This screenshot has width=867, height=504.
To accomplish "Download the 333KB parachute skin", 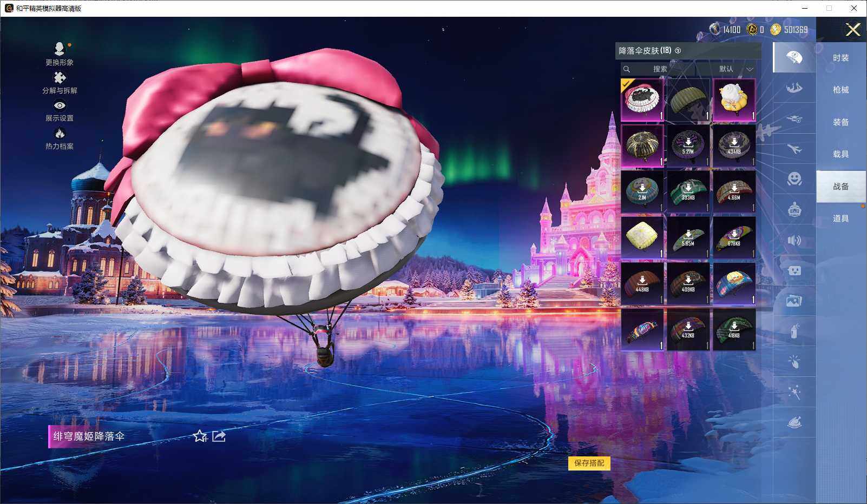I will click(x=688, y=192).
